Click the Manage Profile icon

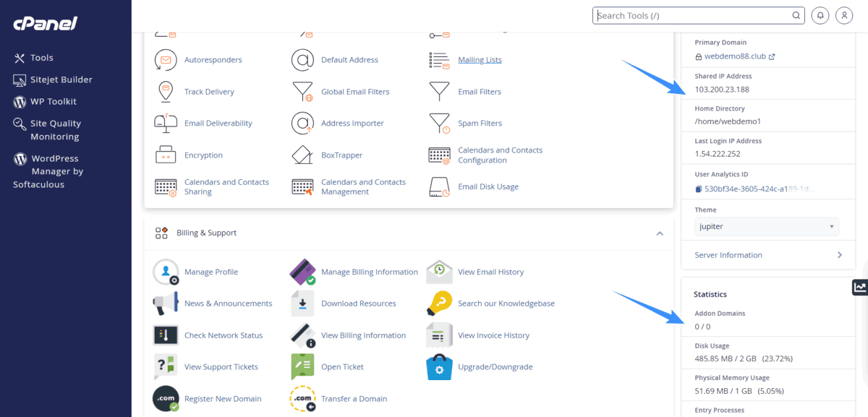pos(166,272)
